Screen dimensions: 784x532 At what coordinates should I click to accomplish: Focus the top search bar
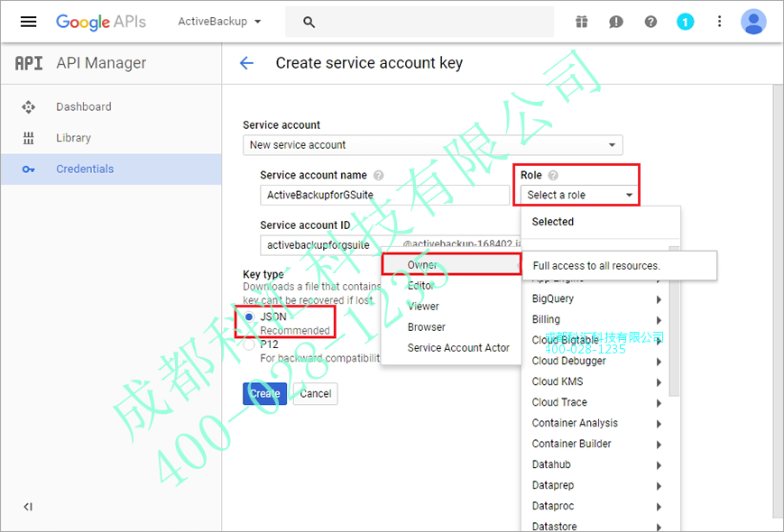(420, 22)
